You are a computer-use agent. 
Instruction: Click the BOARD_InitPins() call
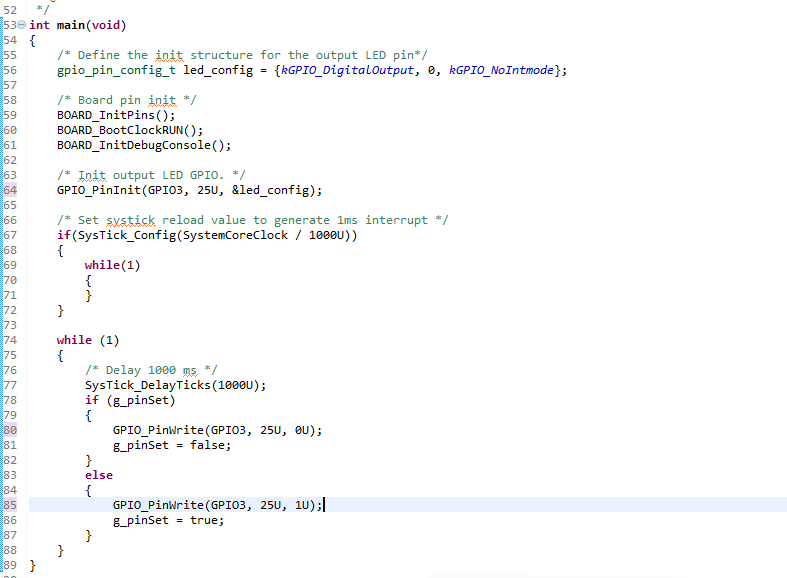[116, 115]
